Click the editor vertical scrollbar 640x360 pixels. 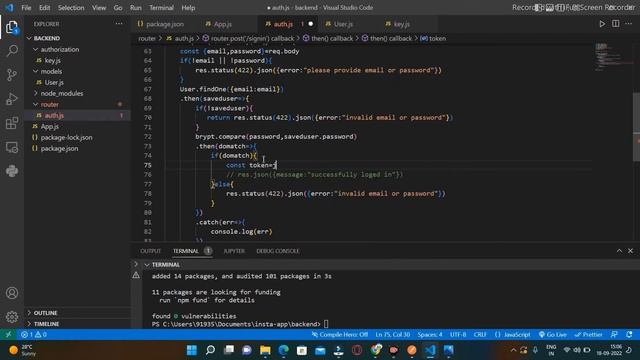pyautogui.click(x=636, y=127)
